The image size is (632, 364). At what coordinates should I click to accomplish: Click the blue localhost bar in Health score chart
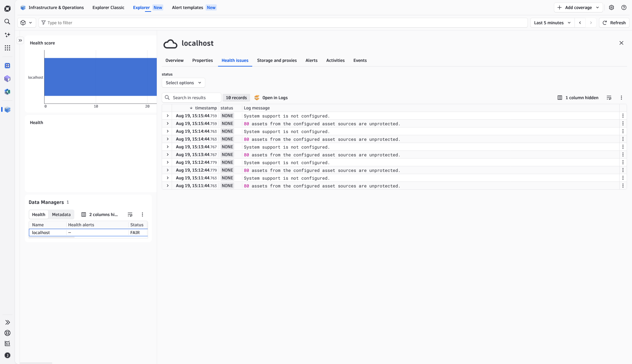coord(100,77)
